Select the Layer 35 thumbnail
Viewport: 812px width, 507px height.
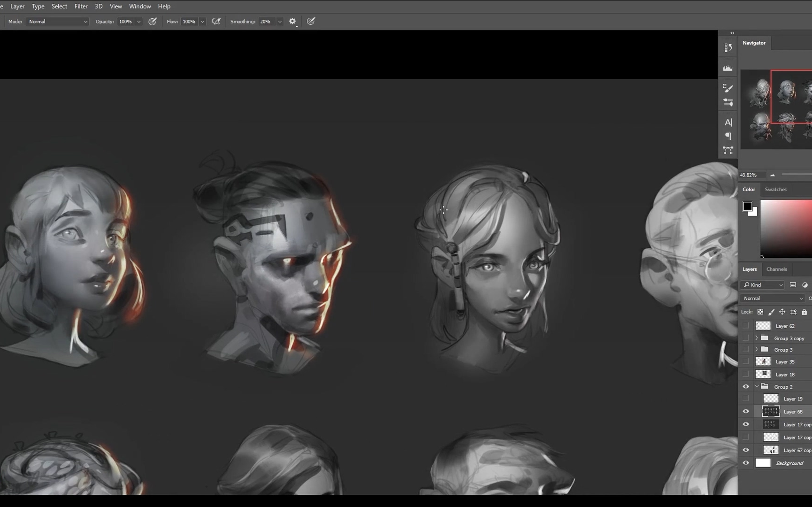coord(763,361)
